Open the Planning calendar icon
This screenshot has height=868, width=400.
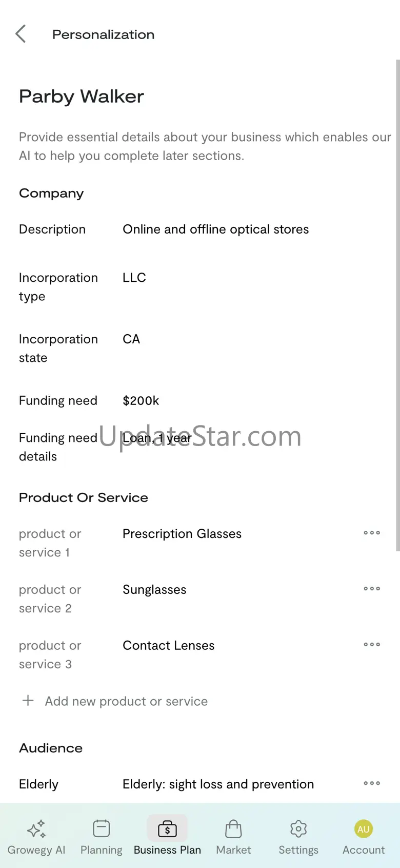click(x=102, y=828)
